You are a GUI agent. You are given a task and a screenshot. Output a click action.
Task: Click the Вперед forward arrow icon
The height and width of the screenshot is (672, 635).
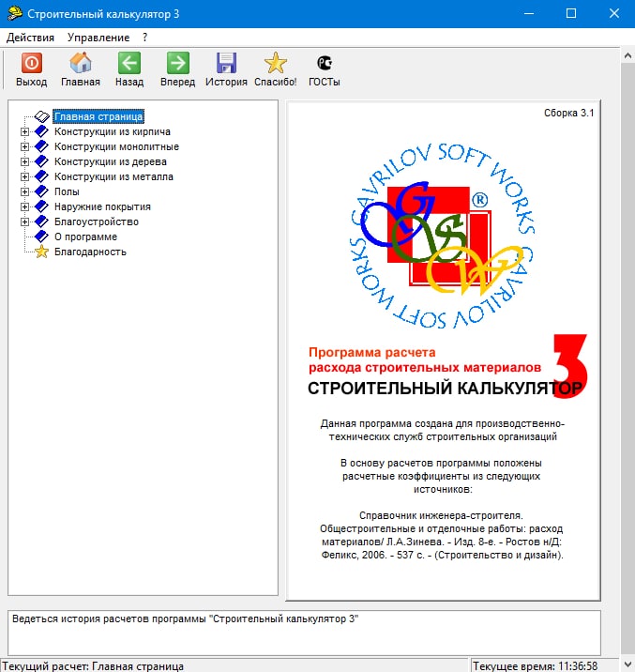coord(177,63)
